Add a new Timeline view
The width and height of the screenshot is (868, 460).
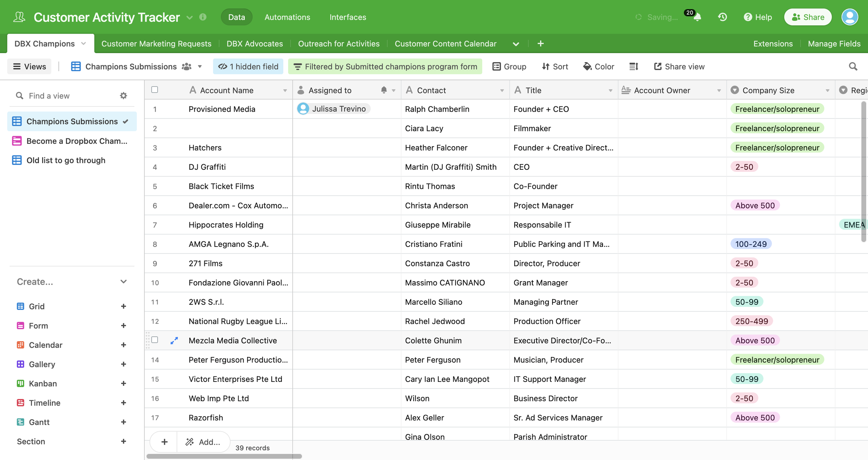coord(123,403)
